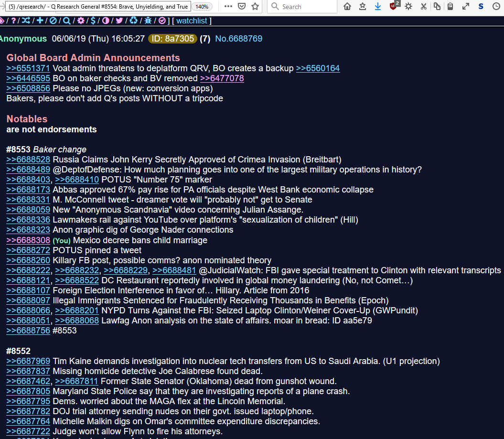The image size is (504, 439).
Task: Focus the browser Search field
Action: click(302, 6)
